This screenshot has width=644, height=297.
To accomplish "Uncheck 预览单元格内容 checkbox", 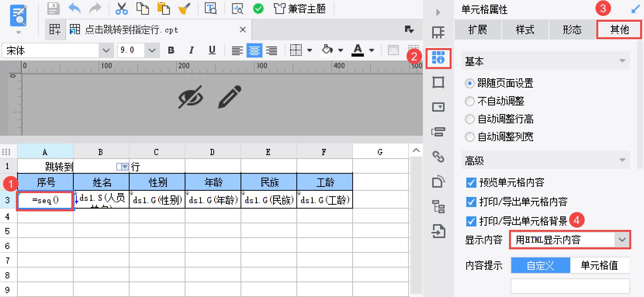I will [x=471, y=183].
